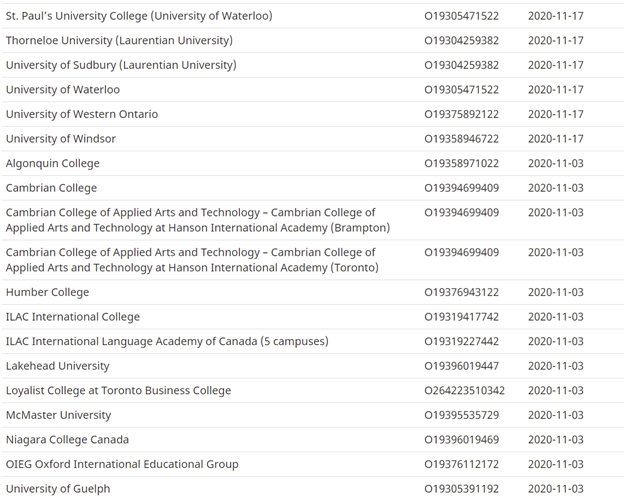Click Loyalist College at Toronto Business College
This screenshot has width=624, height=498.
pos(118,390)
